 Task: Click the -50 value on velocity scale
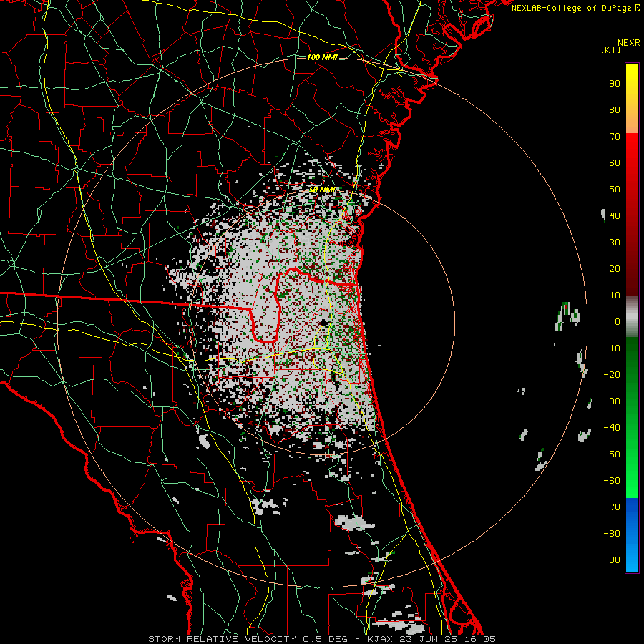point(612,454)
